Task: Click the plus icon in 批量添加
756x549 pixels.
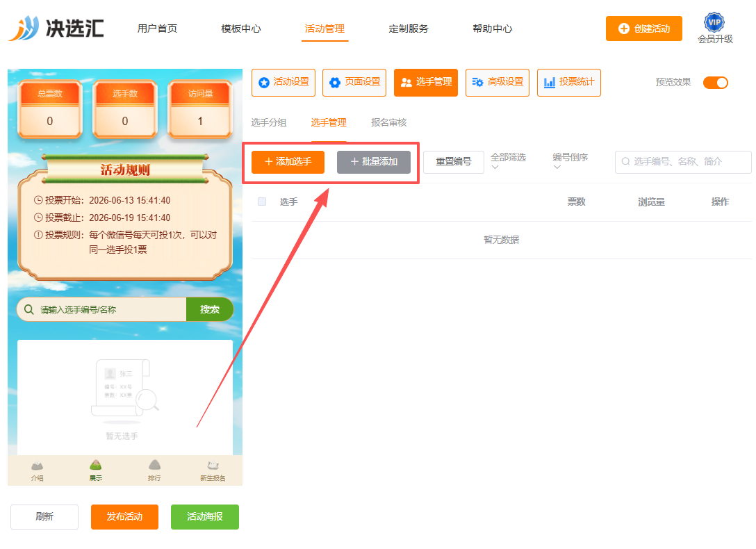Action: point(354,161)
